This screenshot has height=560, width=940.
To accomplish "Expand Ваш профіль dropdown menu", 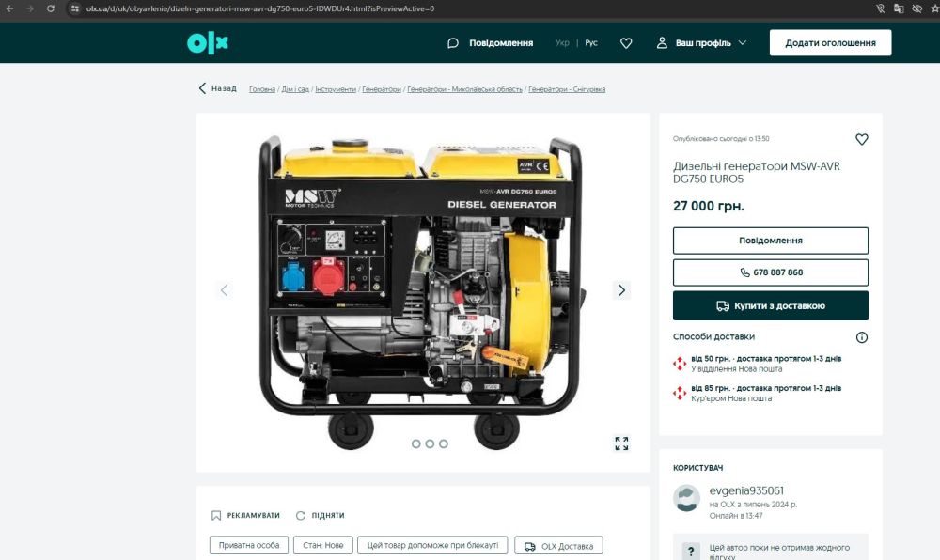I will (x=701, y=43).
